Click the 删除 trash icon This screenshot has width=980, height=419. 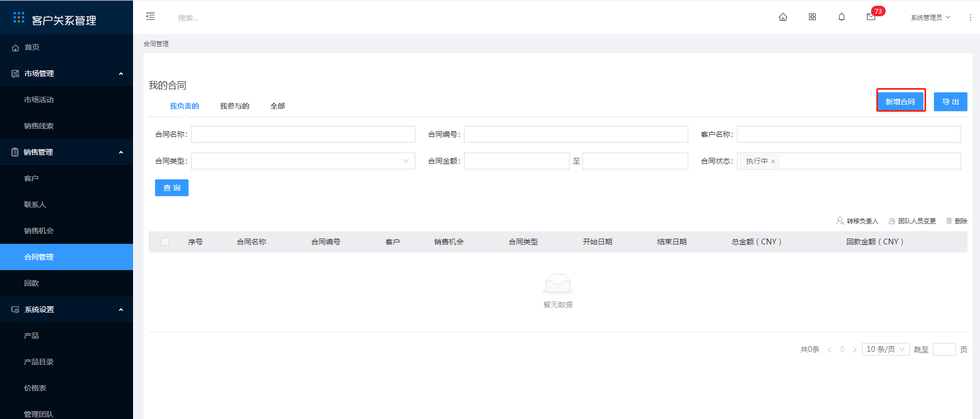click(949, 221)
